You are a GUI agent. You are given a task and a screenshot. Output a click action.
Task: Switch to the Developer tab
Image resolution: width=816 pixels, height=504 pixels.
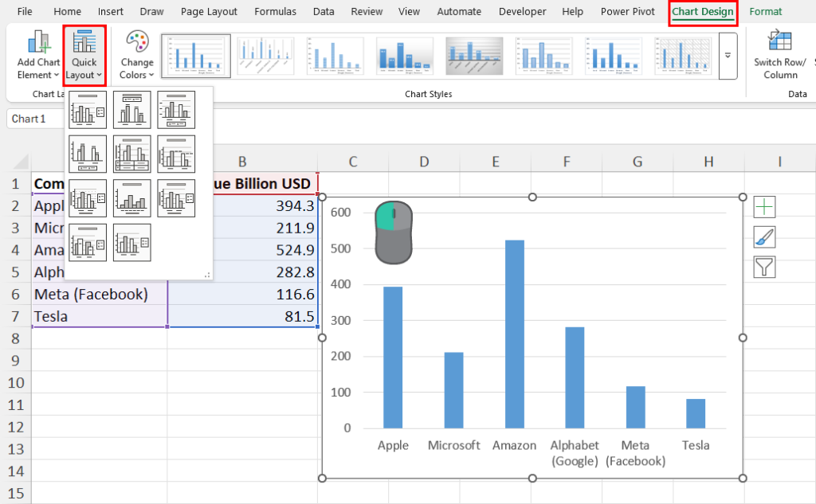click(x=523, y=11)
